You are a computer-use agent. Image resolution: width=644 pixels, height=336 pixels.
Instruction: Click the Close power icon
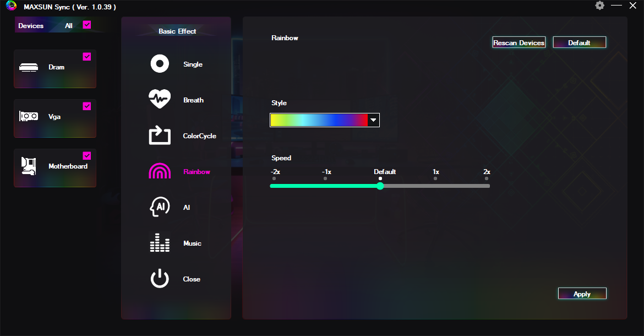click(x=160, y=279)
